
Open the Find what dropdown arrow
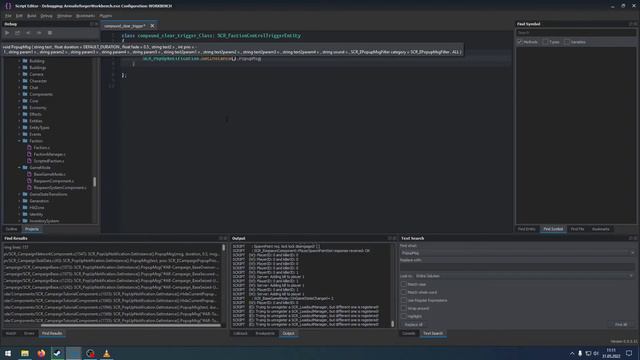tap(632, 253)
